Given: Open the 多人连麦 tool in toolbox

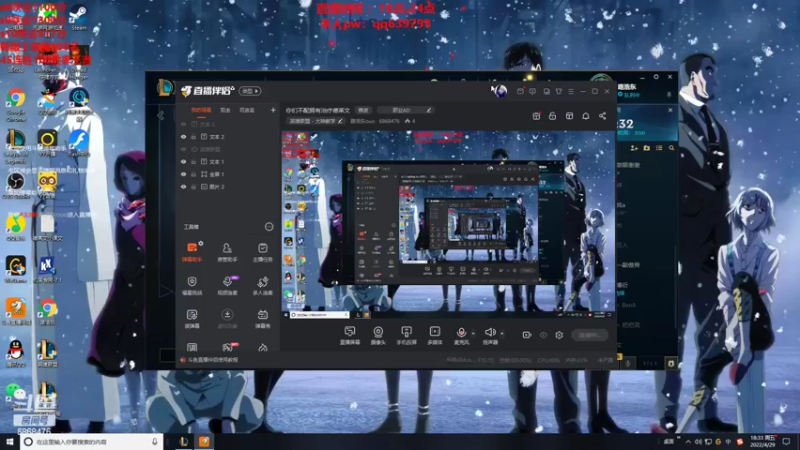Looking at the screenshot, I should point(262,286).
